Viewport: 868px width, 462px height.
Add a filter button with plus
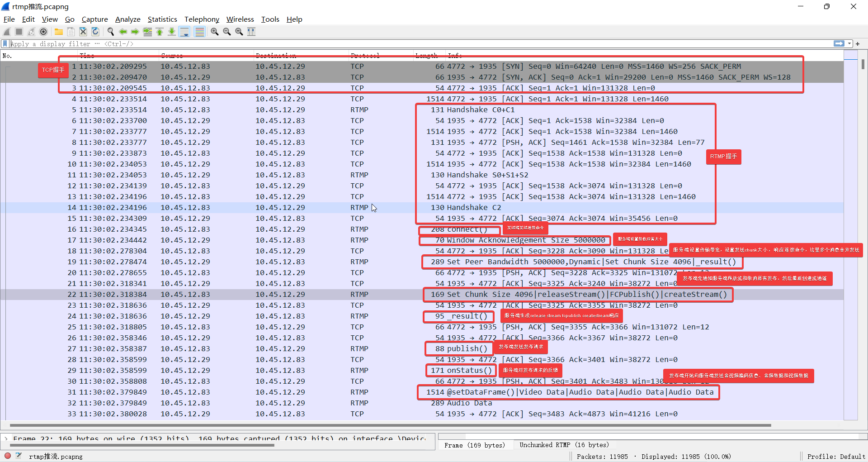(858, 44)
